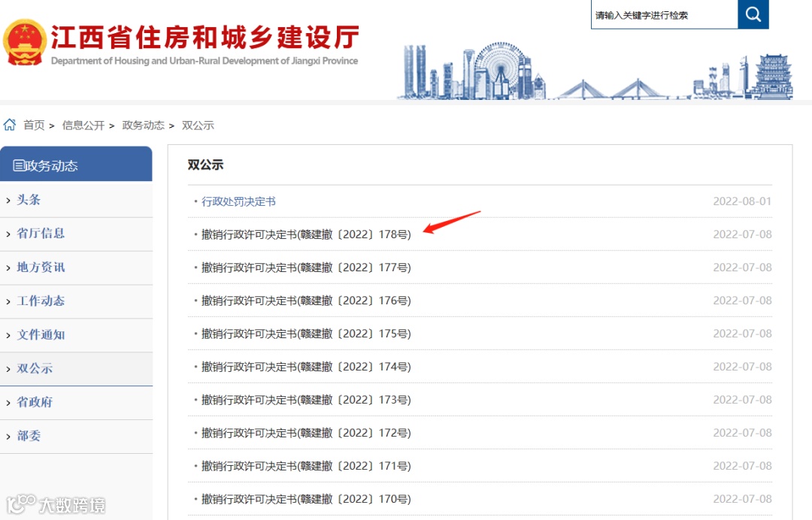Select 省厅信息 in sidebar menu
Image resolution: width=812 pixels, height=520 pixels.
pos(41,234)
